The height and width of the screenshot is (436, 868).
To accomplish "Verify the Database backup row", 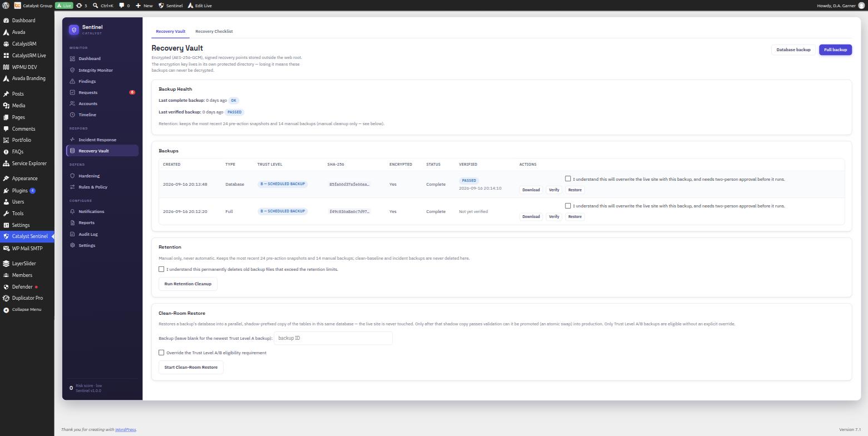I will click(554, 190).
